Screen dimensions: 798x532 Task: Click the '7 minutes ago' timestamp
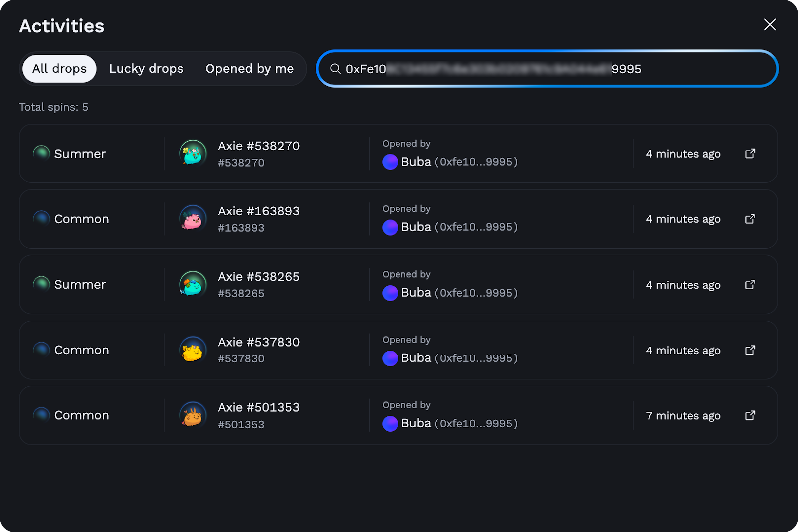[x=683, y=416]
